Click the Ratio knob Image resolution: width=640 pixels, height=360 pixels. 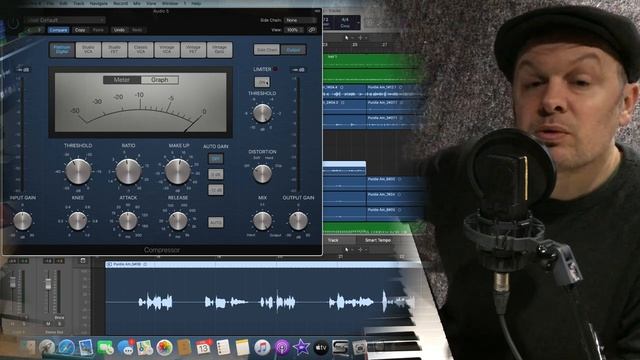click(x=129, y=171)
